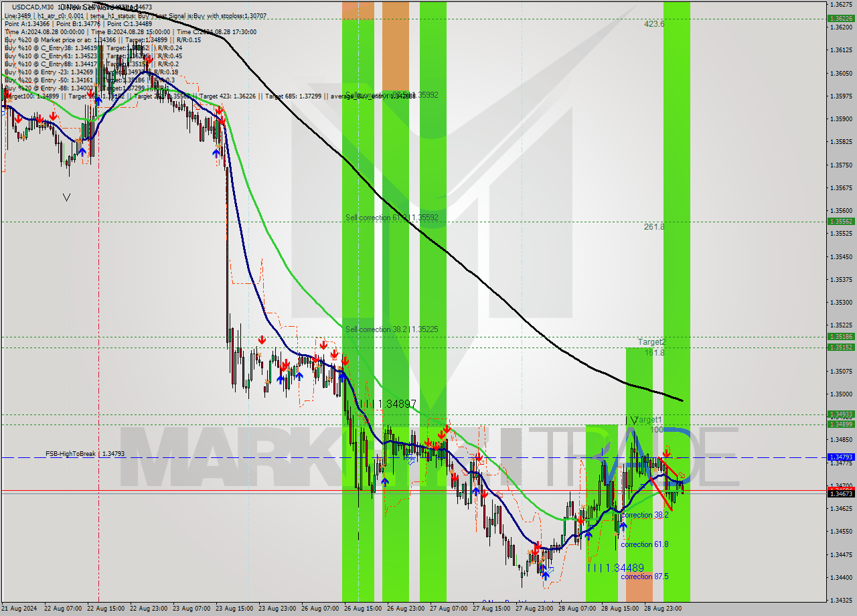Click the '26 Aug 23:00' time axis label
The width and height of the screenshot is (857, 616).
(406, 609)
